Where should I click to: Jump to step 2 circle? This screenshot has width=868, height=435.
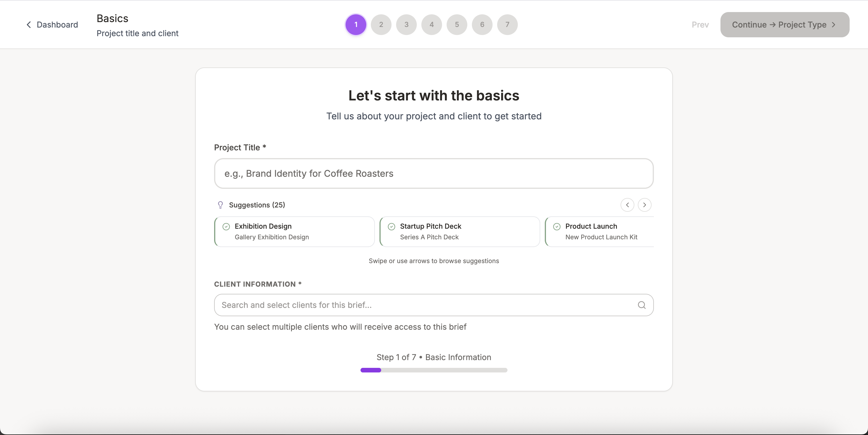tap(381, 25)
